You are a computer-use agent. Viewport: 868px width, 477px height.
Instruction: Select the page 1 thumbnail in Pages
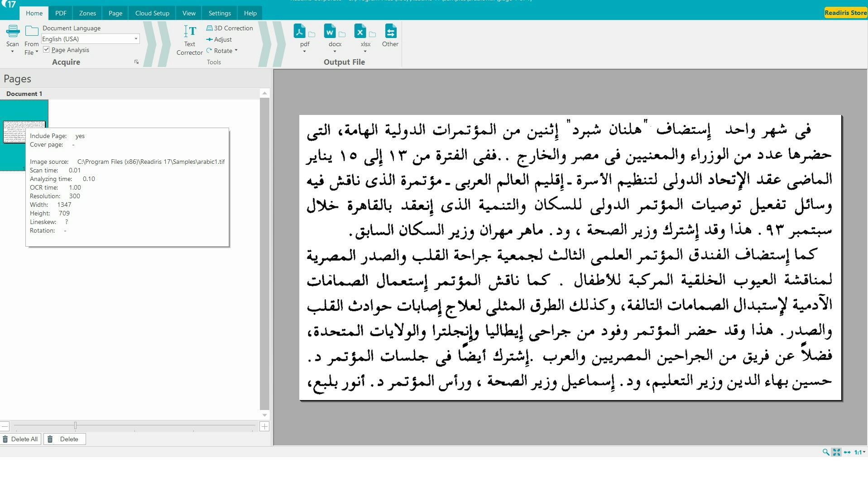click(24, 135)
